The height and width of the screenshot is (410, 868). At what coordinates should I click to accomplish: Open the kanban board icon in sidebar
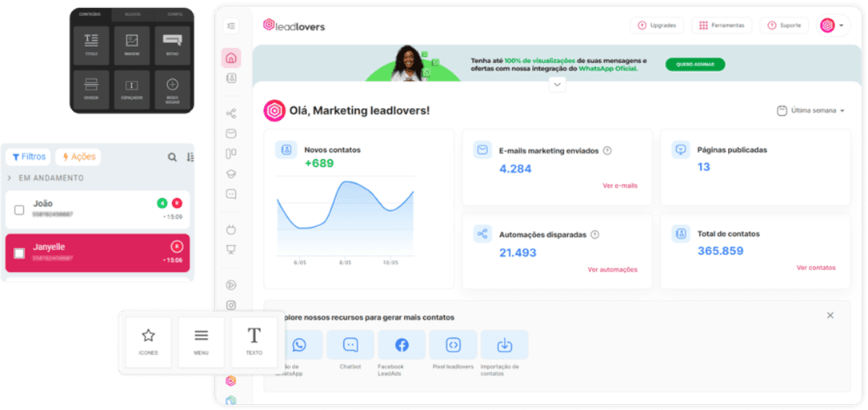(x=231, y=153)
